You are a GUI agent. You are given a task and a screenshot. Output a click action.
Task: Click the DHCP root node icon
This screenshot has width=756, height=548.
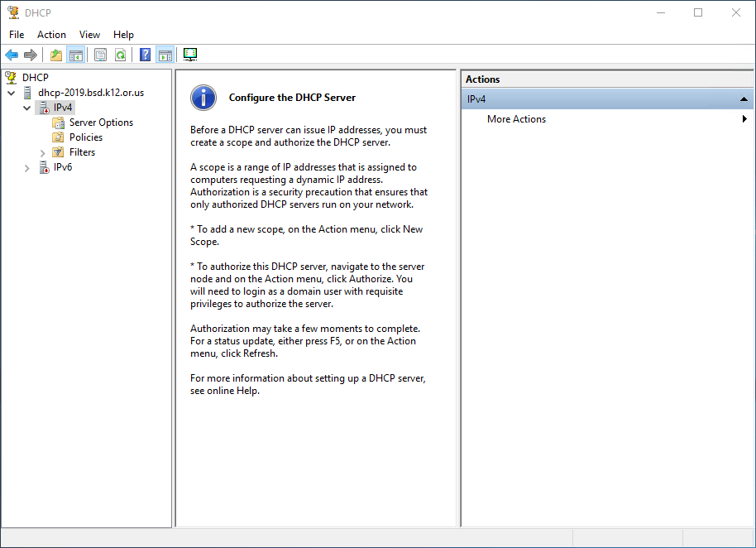point(11,77)
